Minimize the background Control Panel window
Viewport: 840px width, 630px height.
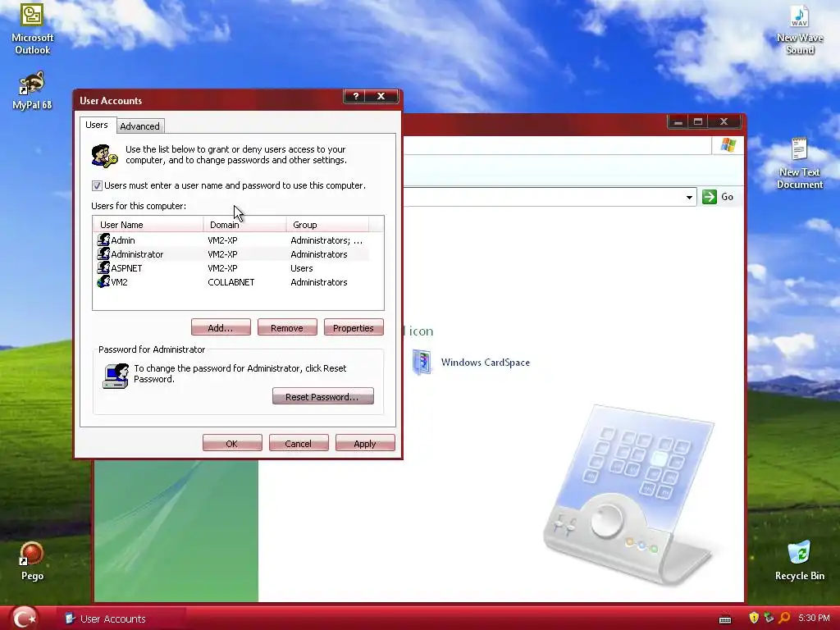[x=678, y=121]
